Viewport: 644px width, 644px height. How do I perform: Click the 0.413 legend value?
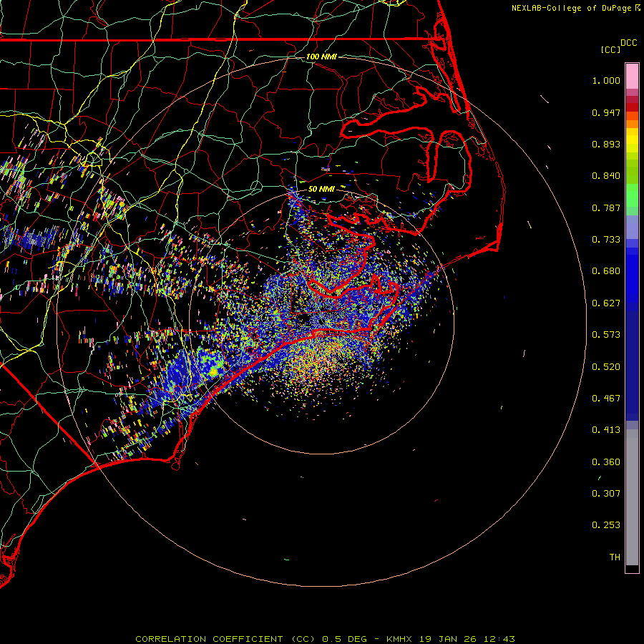(606, 430)
